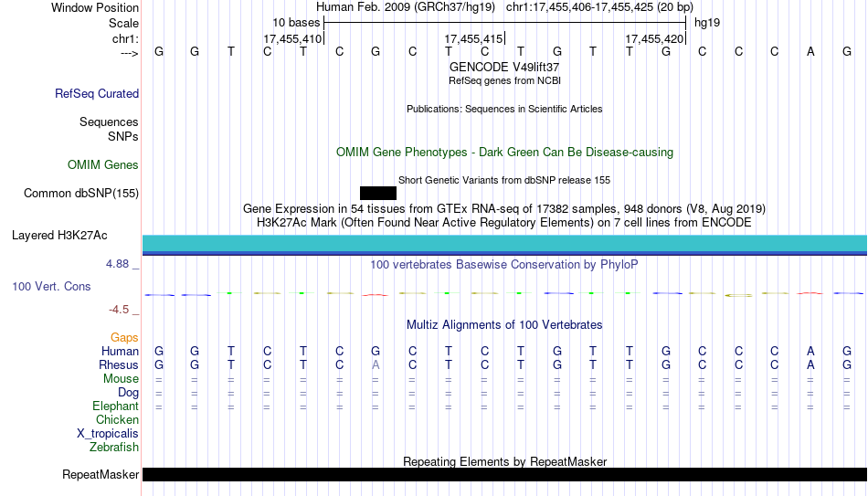Click the H3K27Ac Mark ENCODE track title
This screenshot has width=868, height=496.
pos(504,223)
